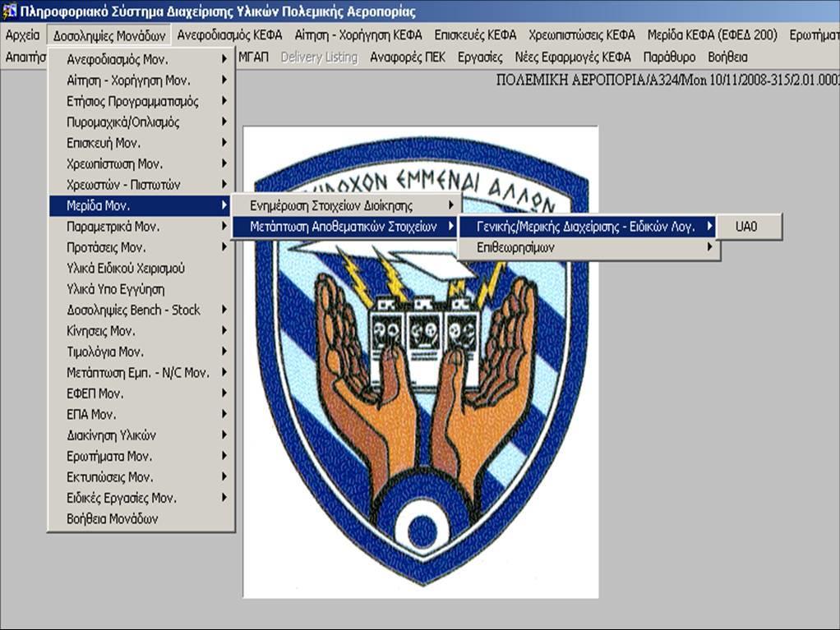
Task: Expand ΕΦΕΠ Μον. submenu
Action: tap(141, 393)
